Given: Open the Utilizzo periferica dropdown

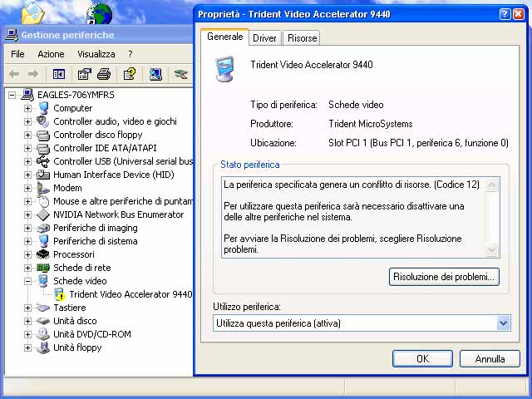Looking at the screenshot, I should click(503, 323).
